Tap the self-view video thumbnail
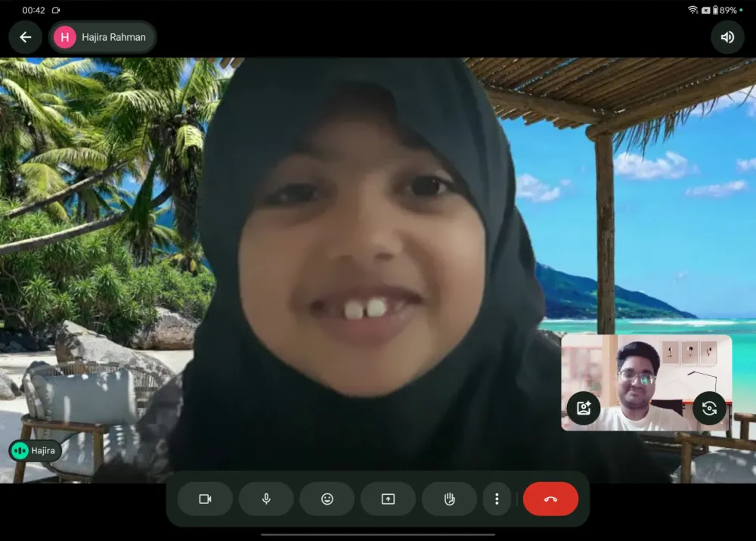 pos(646,382)
